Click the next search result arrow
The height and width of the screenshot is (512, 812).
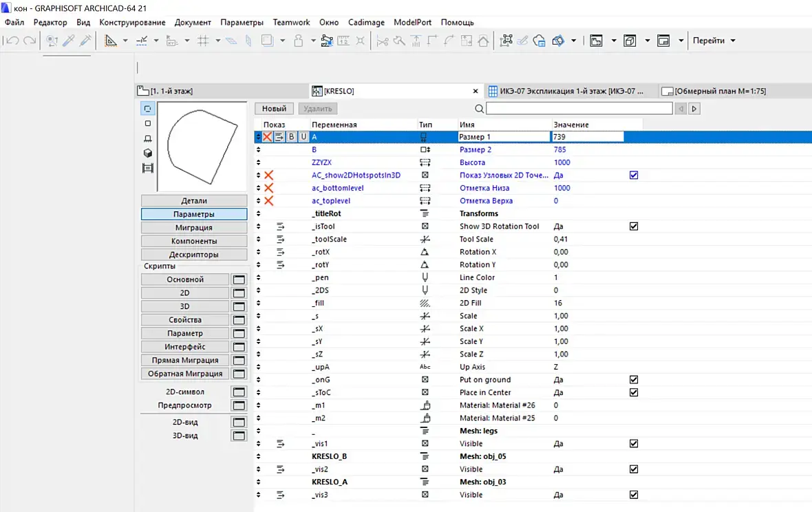point(694,109)
